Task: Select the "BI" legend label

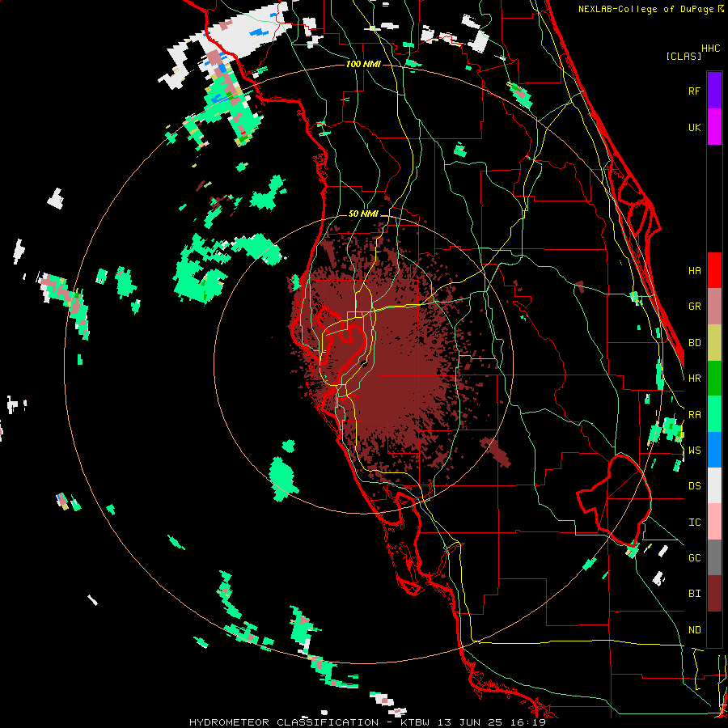Action: pyautogui.click(x=694, y=594)
